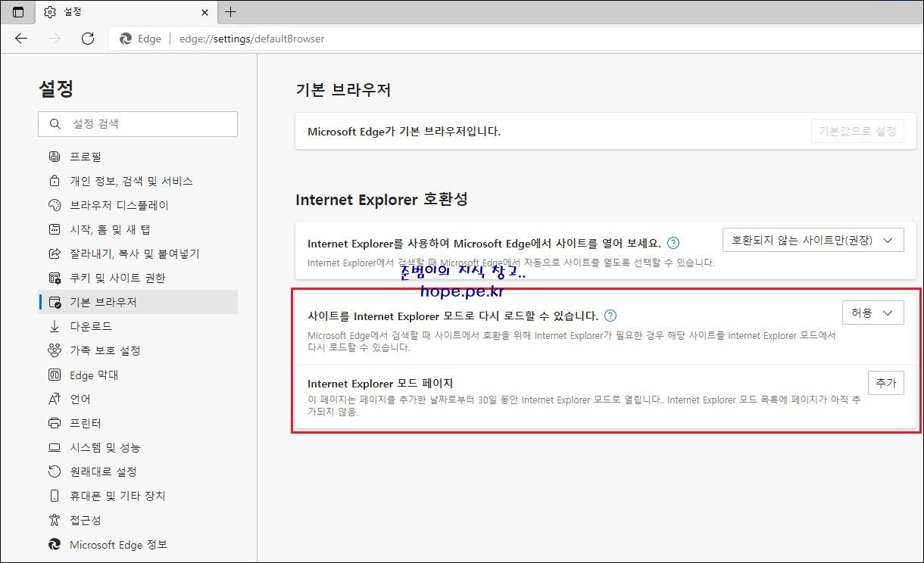The width and height of the screenshot is (924, 563).
Task: Click the settings gear icon on tab
Action: pos(50,12)
